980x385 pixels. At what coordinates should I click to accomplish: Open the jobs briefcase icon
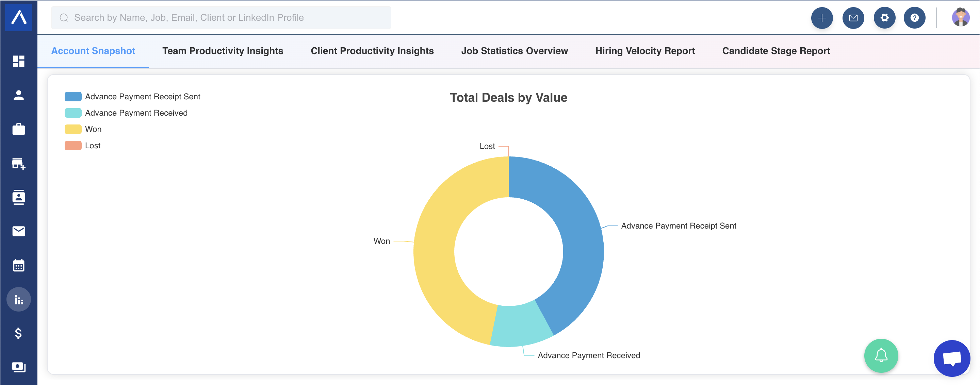[19, 129]
